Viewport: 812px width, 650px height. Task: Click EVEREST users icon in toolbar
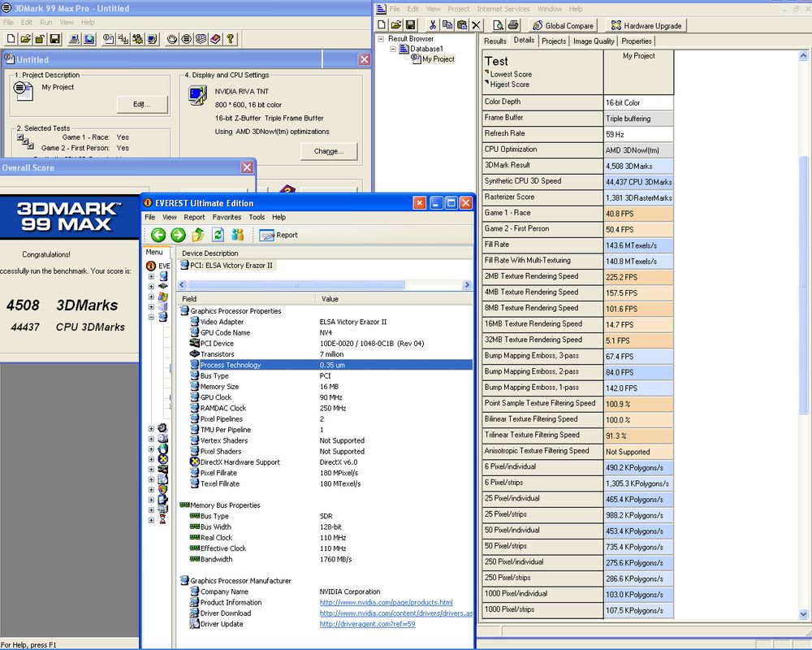pos(238,235)
